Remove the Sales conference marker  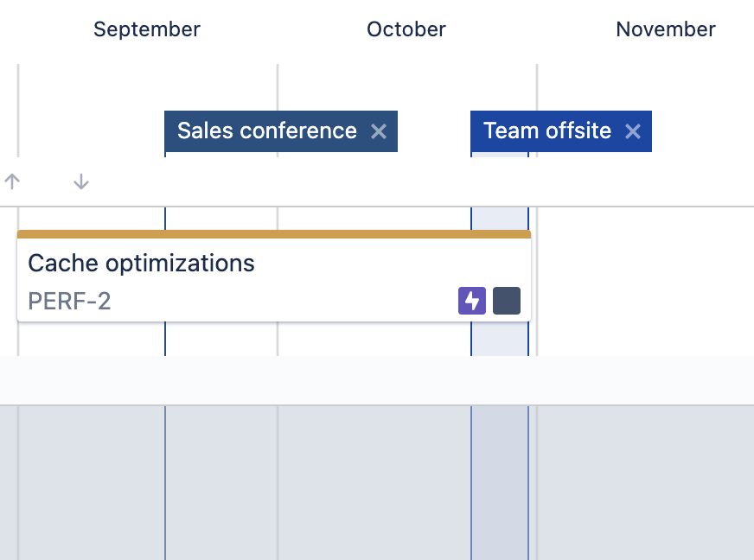click(379, 131)
